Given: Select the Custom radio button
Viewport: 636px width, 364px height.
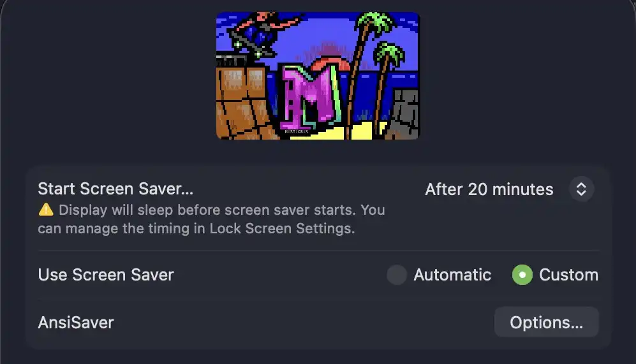Looking at the screenshot, I should pos(522,275).
